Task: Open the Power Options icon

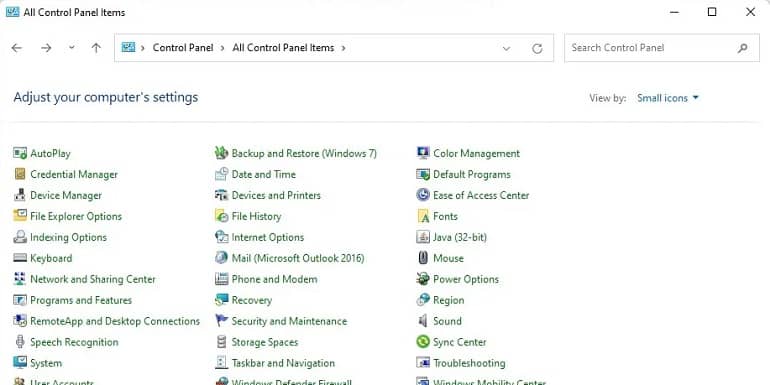Action: pyautogui.click(x=423, y=279)
